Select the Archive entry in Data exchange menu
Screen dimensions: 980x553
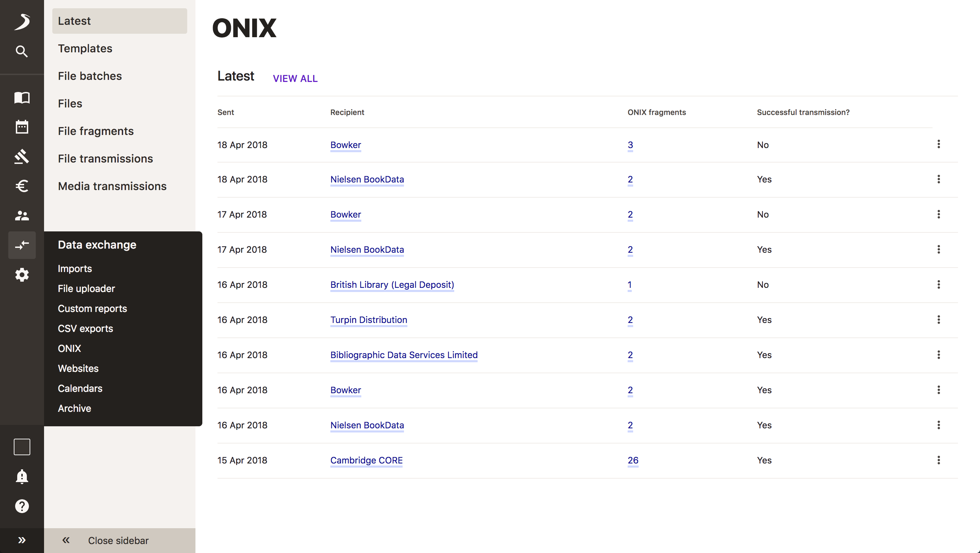tap(75, 408)
